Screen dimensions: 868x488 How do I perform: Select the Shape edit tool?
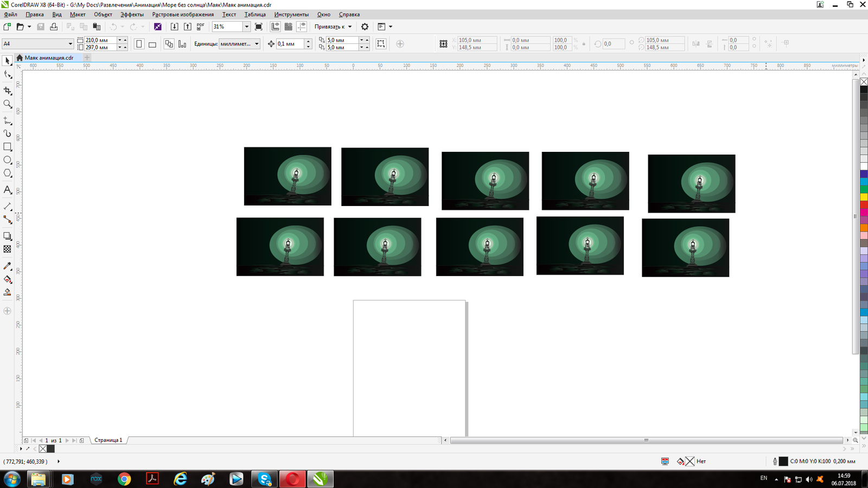click(x=8, y=75)
